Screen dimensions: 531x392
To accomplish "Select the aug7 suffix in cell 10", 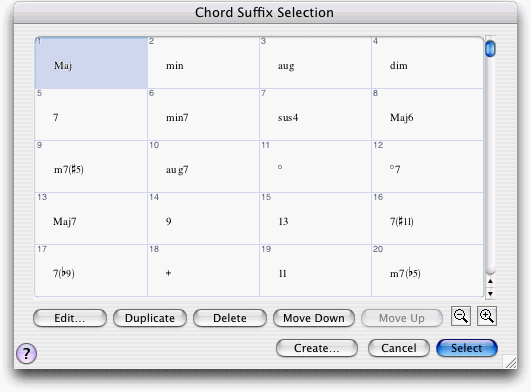I will coord(203,167).
